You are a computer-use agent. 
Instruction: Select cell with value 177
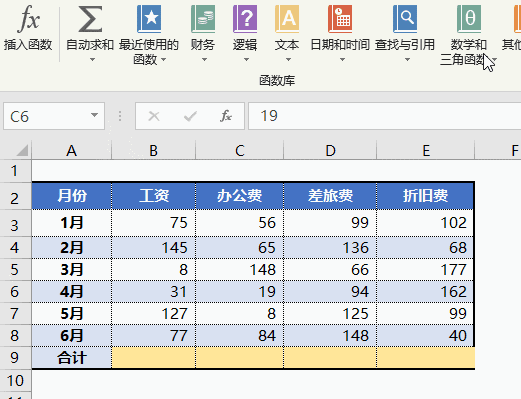[425, 269]
